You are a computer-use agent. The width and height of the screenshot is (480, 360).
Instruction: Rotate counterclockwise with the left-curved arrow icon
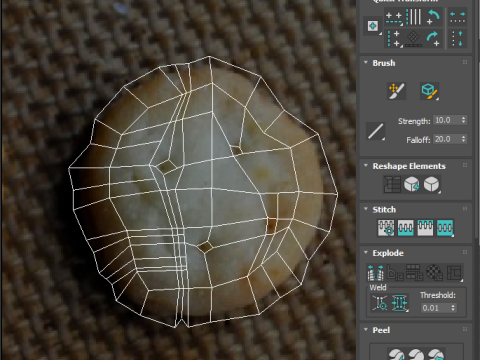click(433, 17)
